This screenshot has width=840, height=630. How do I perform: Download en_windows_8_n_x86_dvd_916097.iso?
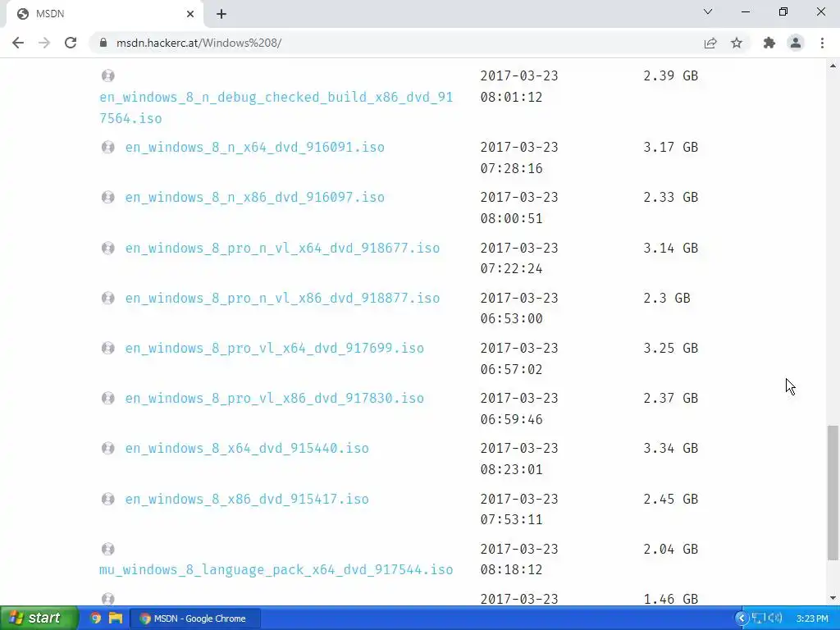[254, 197]
